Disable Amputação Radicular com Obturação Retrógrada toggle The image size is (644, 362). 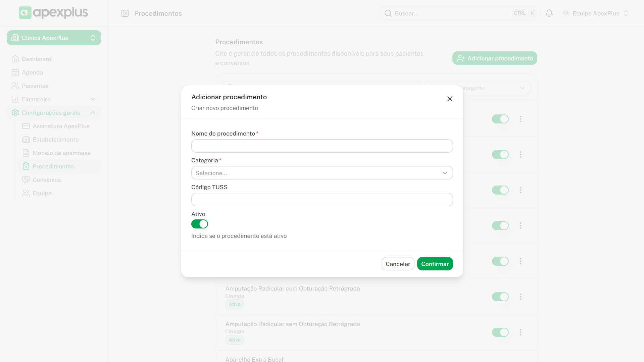coord(500,297)
